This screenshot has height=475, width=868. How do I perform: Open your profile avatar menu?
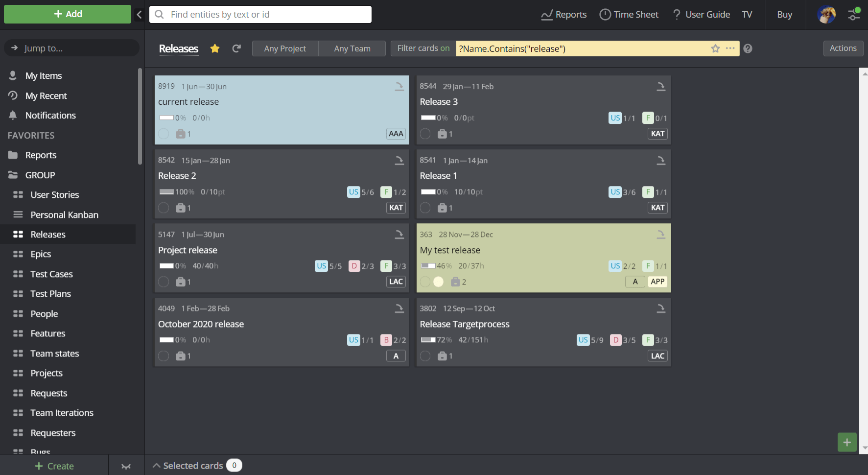pyautogui.click(x=826, y=14)
